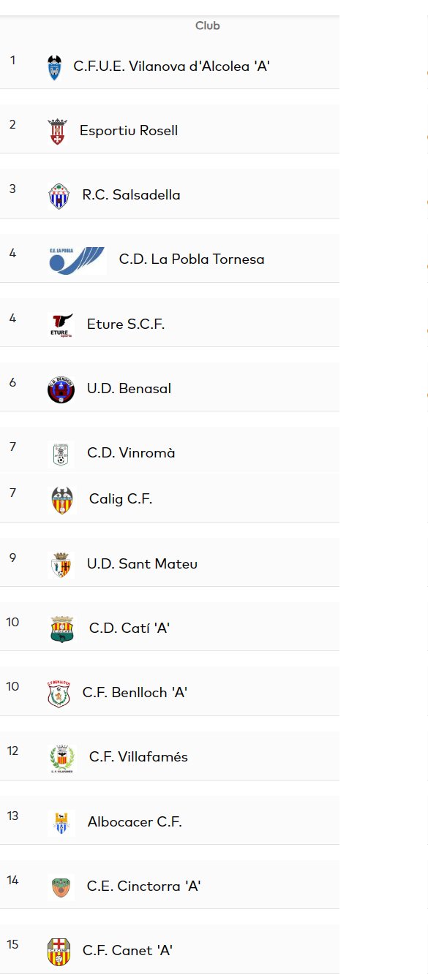This screenshot has width=428, height=980.
Task: Click the C.E. Cinctorra orange badge
Action: 61,887
